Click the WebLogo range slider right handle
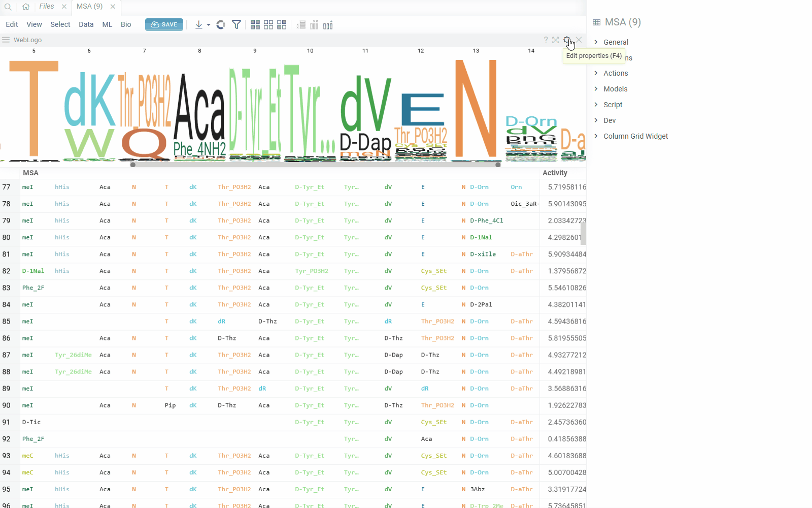 [x=498, y=165]
